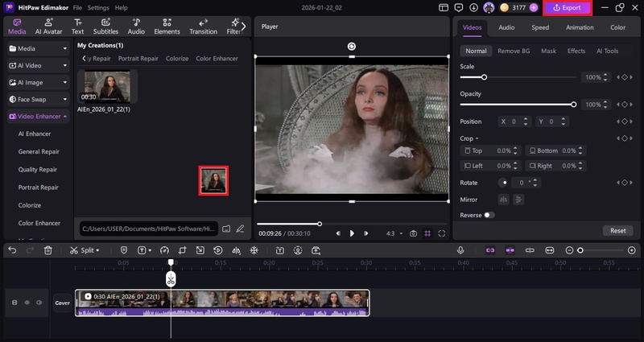Click the mirror flip icon in timeline toolbar

236,250
